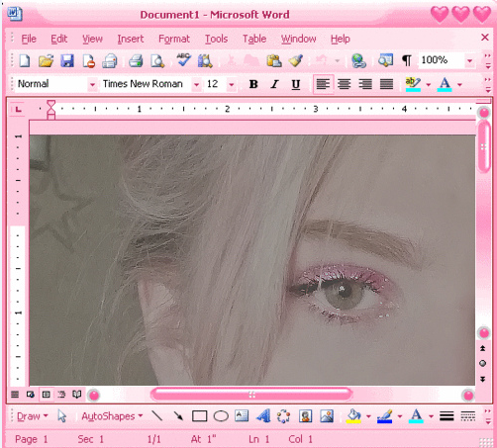Toggle Bold formatting
This screenshot has height=448, width=497.
point(253,84)
